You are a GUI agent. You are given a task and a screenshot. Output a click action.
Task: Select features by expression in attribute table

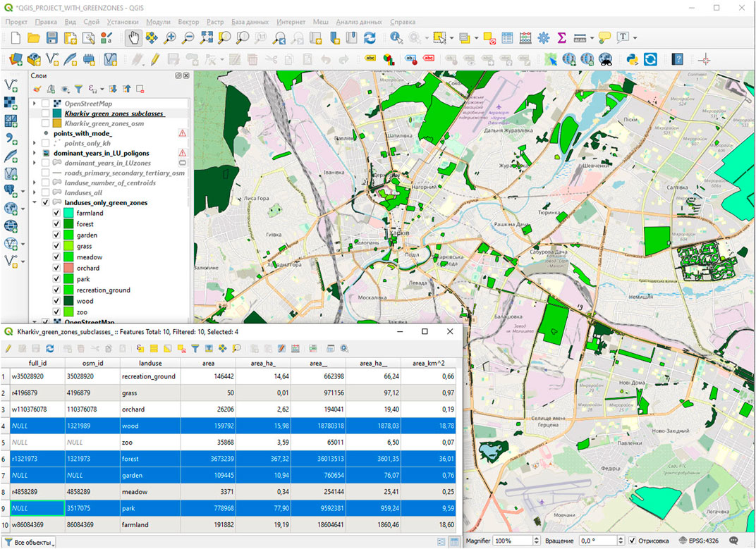coord(140,348)
